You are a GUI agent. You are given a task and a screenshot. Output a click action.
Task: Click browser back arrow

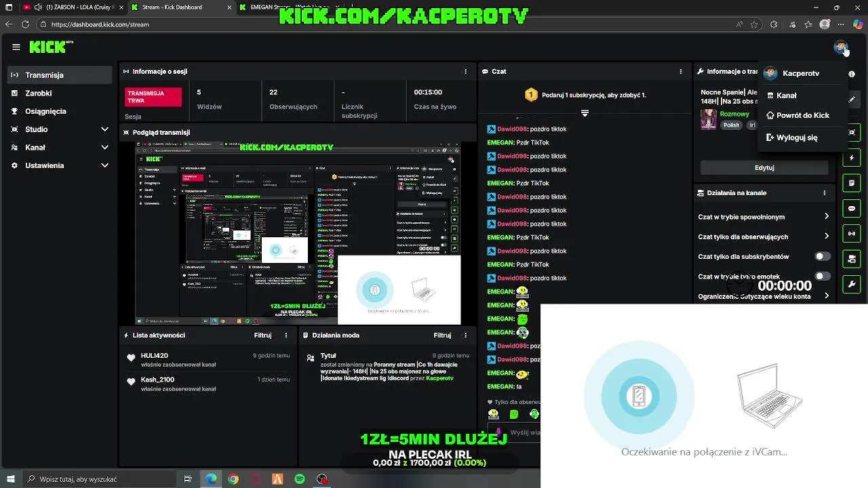9,24
